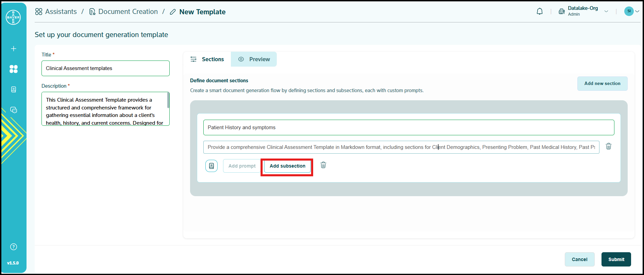Open the four-dot Assistants sidebar icon
Viewport: 644px width, 275px height.
14,69
